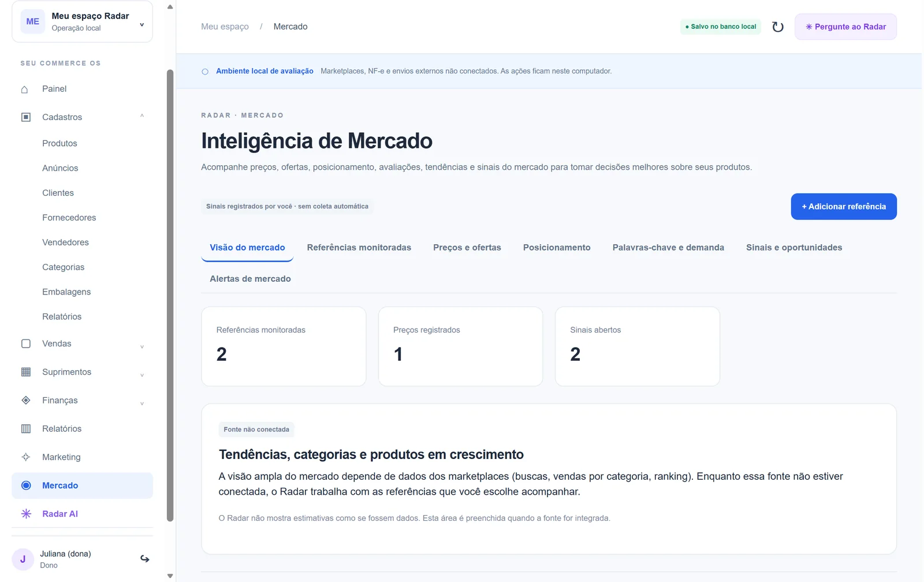Click the sidebar scrollbar down arrow
The height and width of the screenshot is (582, 924).
(x=170, y=576)
